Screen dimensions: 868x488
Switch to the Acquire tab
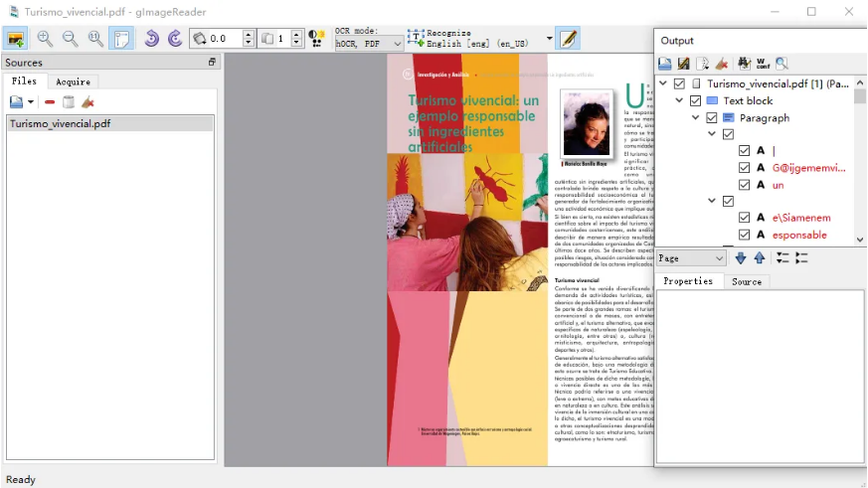[73, 81]
